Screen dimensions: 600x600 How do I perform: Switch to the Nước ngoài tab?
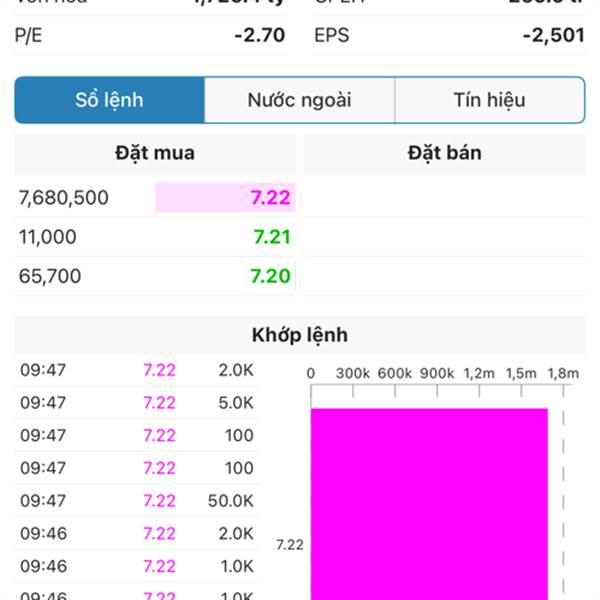pyautogui.click(x=299, y=100)
